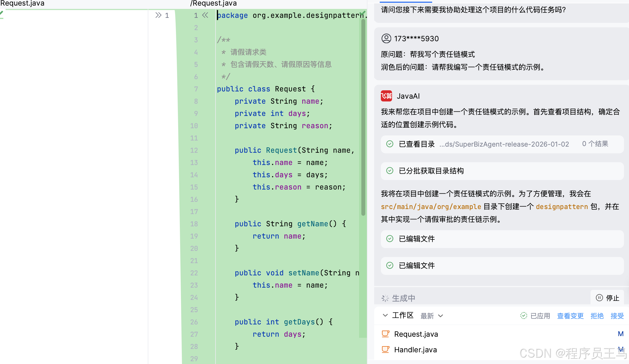
Task: Open the 最新 version dropdown
Action: [x=432, y=316]
